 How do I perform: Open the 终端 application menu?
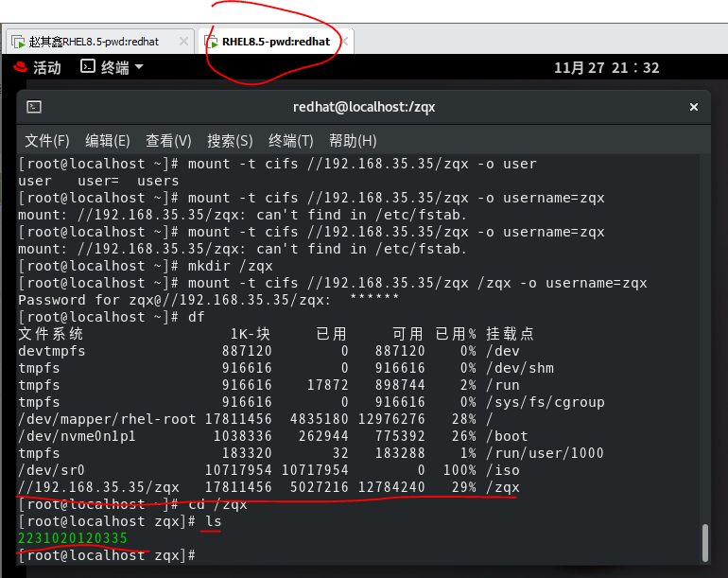(112, 68)
